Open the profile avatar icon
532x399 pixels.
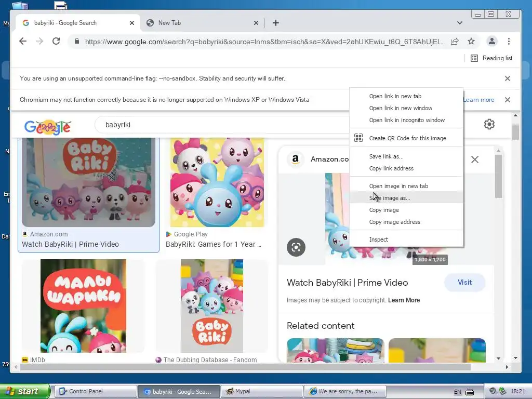[491, 42]
